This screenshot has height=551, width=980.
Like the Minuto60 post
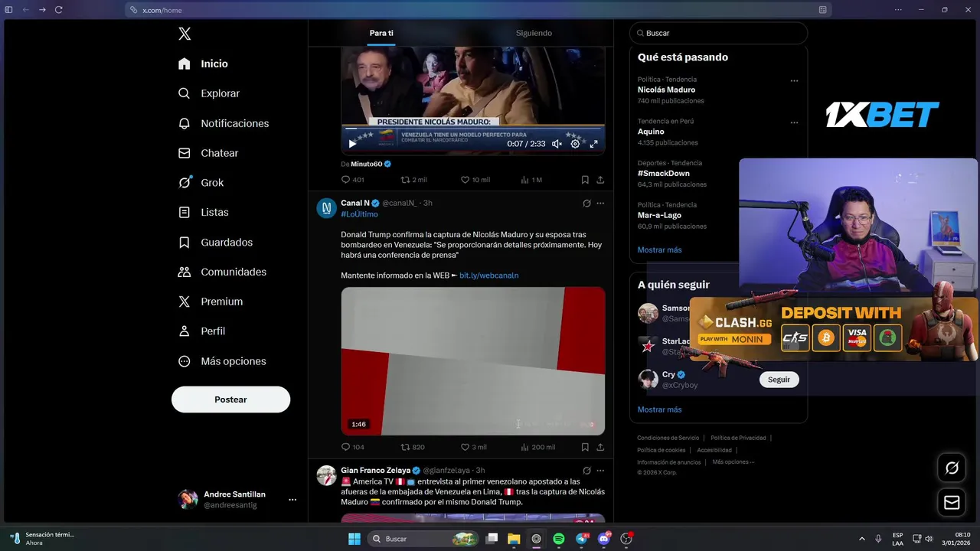tap(475, 180)
